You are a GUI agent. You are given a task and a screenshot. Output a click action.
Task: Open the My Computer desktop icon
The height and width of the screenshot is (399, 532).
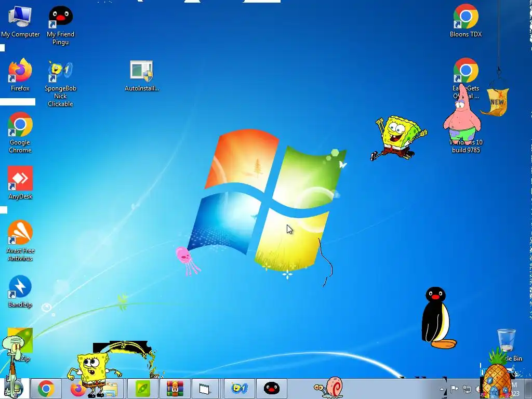pyautogui.click(x=20, y=21)
